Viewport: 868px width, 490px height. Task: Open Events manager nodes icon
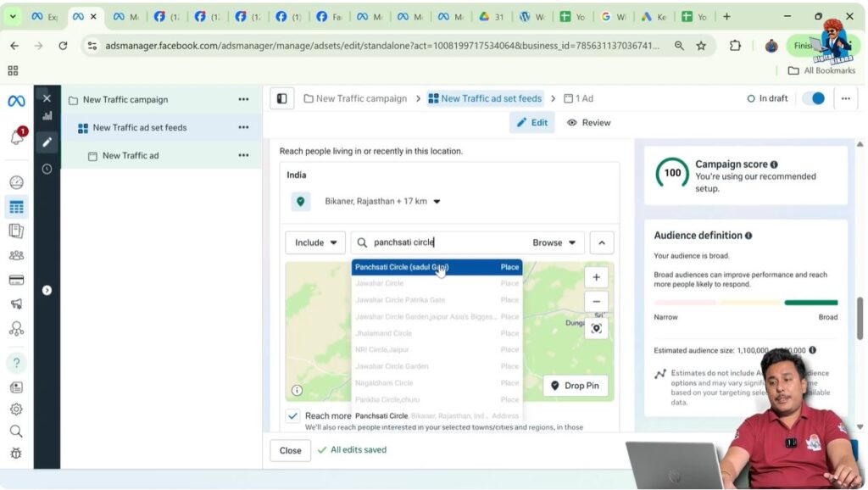(x=17, y=329)
